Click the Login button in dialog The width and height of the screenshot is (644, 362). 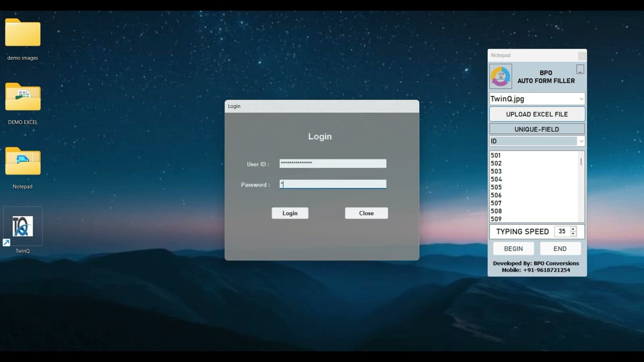[x=290, y=213]
